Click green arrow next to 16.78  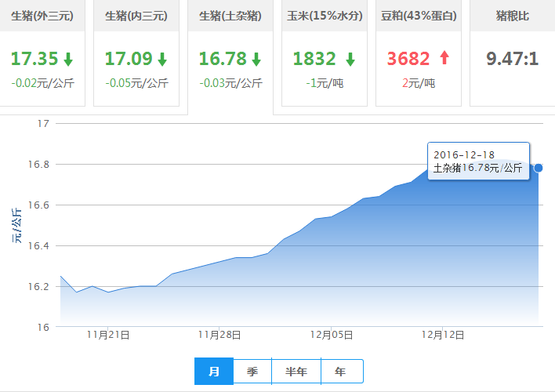point(256,59)
